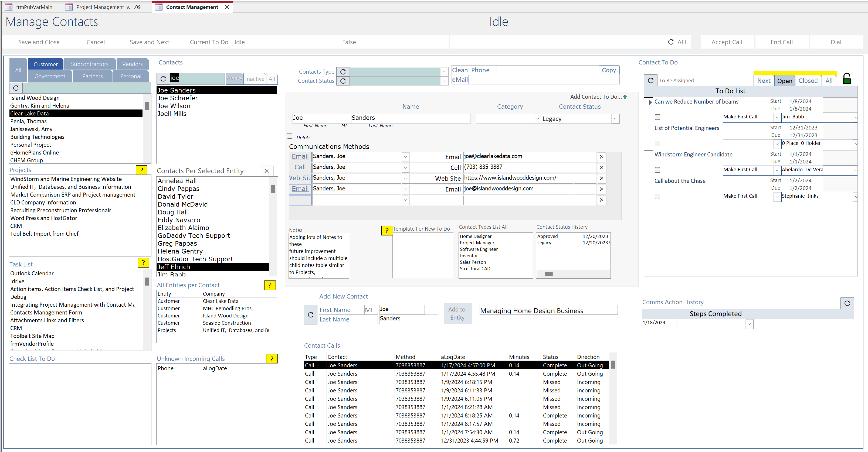Click the Unknown Incoming Calls help icon
The width and height of the screenshot is (868, 452).
click(x=272, y=359)
